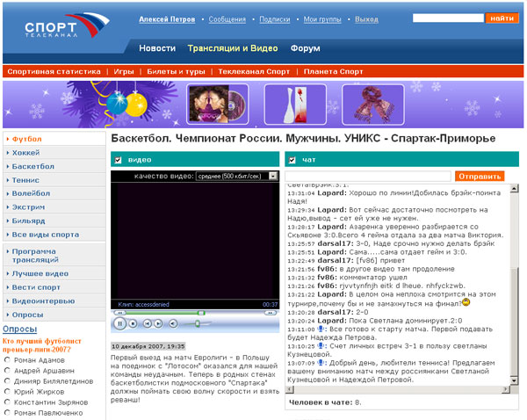Toggle the 'чат' panel checkbox
The height and width of the screenshot is (420, 527).
(293, 160)
